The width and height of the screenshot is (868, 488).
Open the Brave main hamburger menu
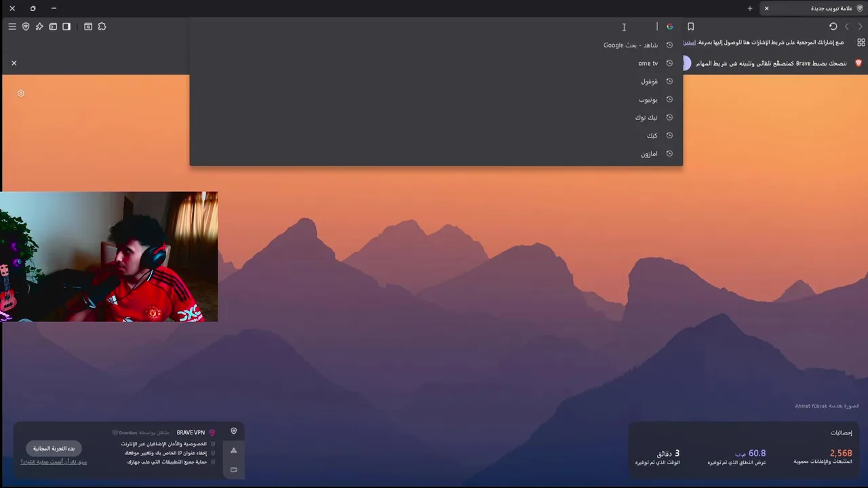tap(12, 26)
